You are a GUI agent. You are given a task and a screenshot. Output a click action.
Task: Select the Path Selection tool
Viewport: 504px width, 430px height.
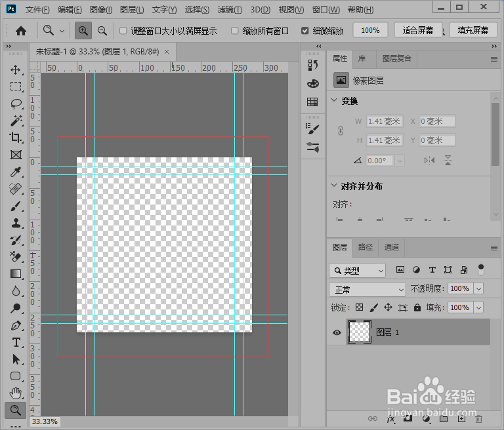pyautogui.click(x=16, y=359)
